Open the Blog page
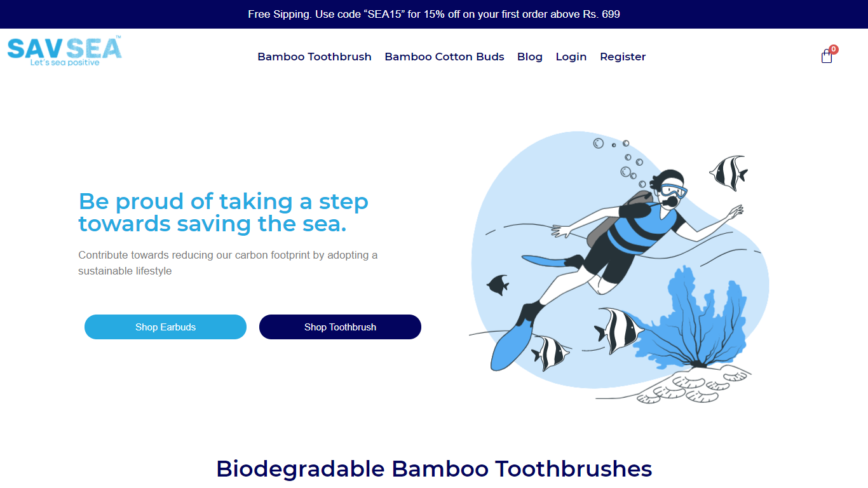The height and width of the screenshot is (488, 868). [x=530, y=57]
